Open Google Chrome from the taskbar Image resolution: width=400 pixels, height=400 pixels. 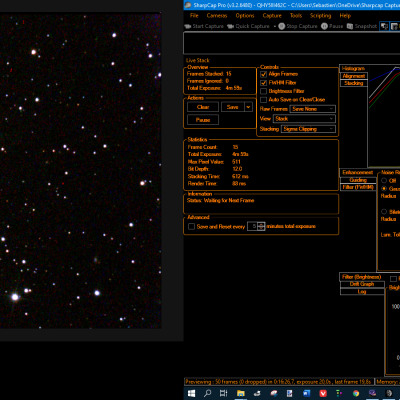tap(356, 393)
